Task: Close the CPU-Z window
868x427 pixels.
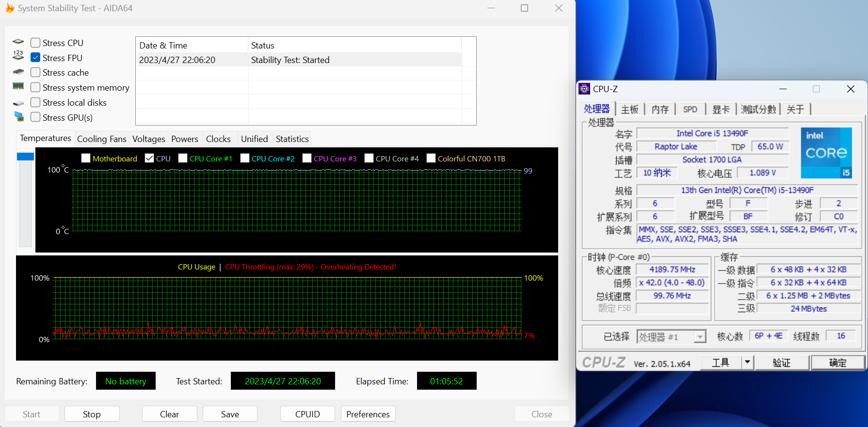Action: click(x=851, y=89)
